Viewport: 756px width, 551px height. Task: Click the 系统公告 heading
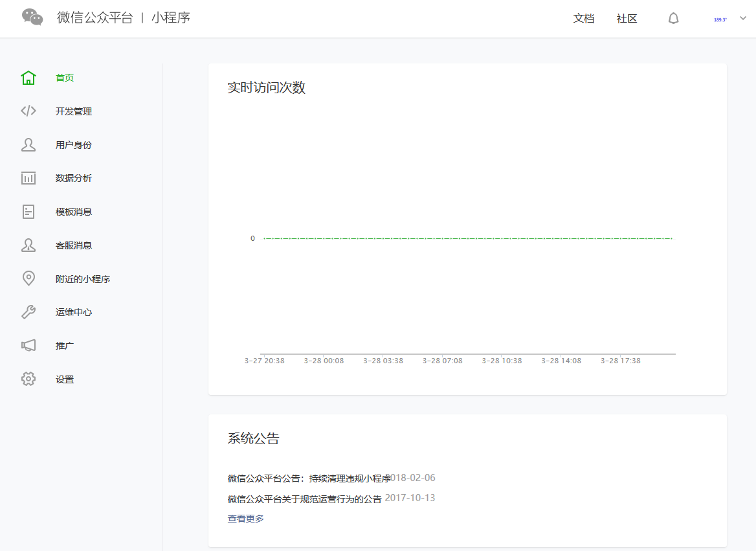point(253,438)
